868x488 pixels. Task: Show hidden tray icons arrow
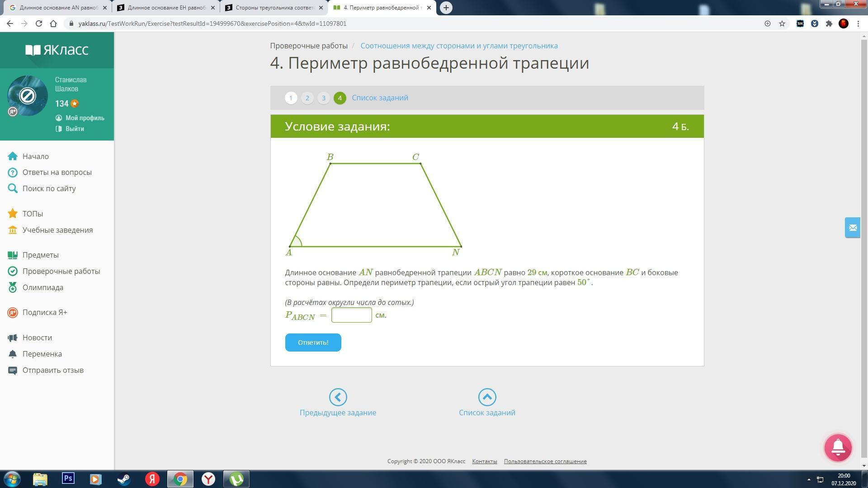[x=809, y=479]
